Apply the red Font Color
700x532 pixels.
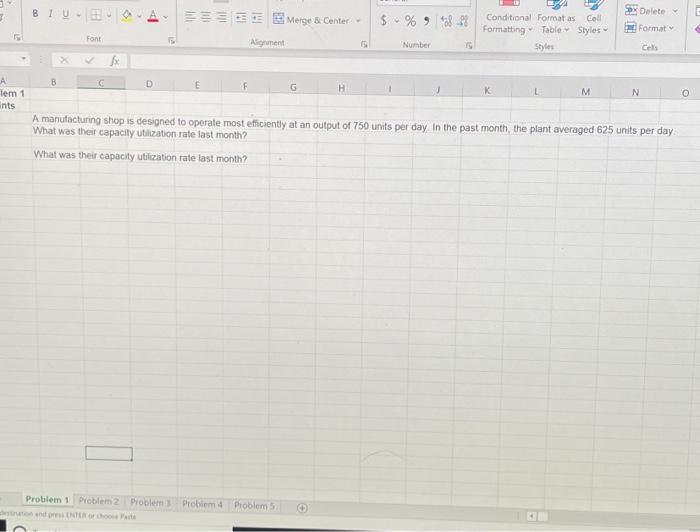pyautogui.click(x=153, y=17)
